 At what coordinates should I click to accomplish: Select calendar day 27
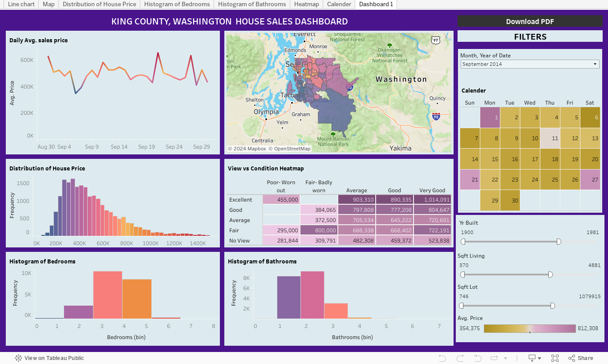coord(590,179)
